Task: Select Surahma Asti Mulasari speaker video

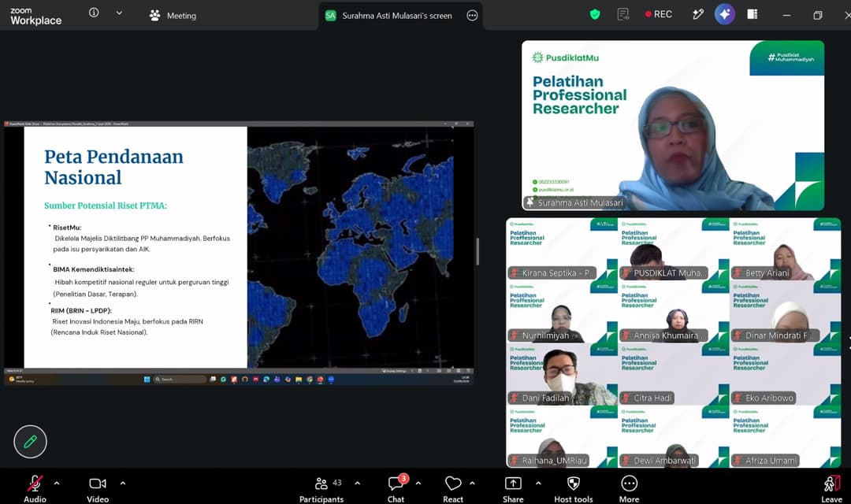Action: pos(673,125)
